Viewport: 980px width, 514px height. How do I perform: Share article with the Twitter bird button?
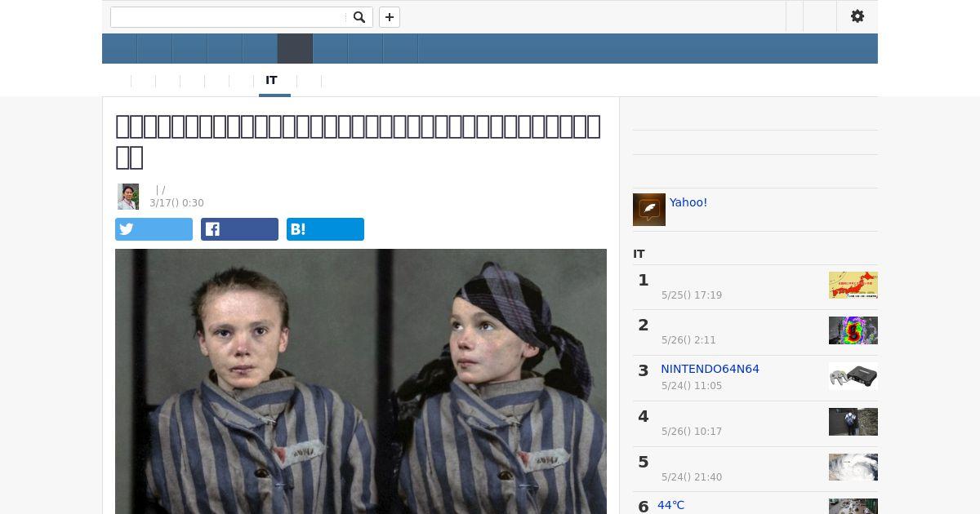pos(154,229)
